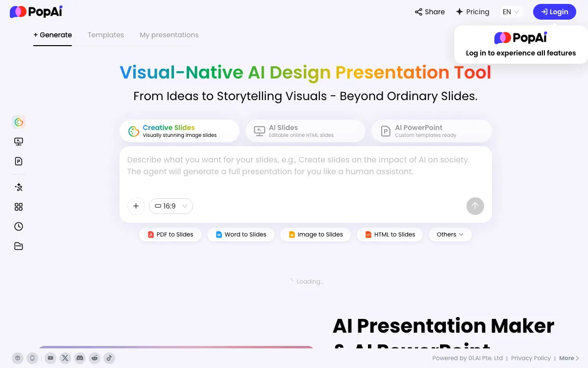Screen dimensions: 588x368
Task: Open the TikTok social link
Action: click(x=109, y=358)
